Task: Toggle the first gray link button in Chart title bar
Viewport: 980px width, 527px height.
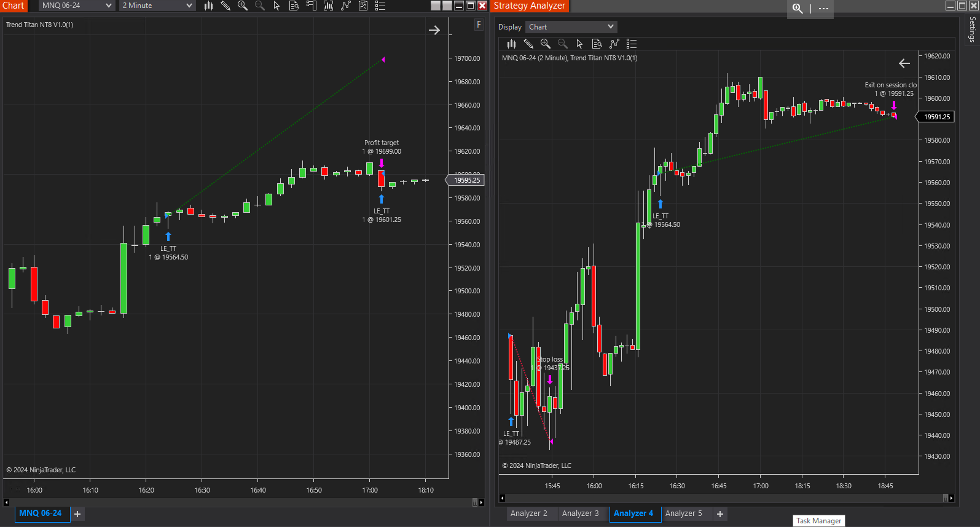Action: click(x=436, y=6)
